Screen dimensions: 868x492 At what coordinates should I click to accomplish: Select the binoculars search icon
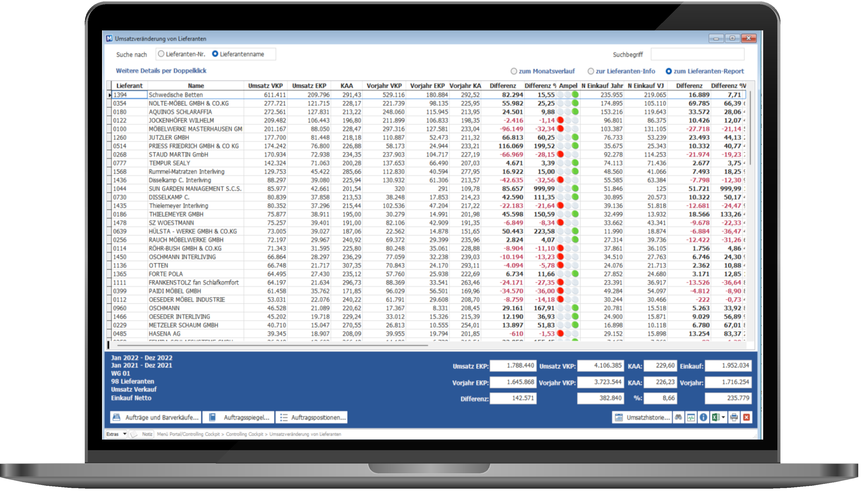[678, 417]
